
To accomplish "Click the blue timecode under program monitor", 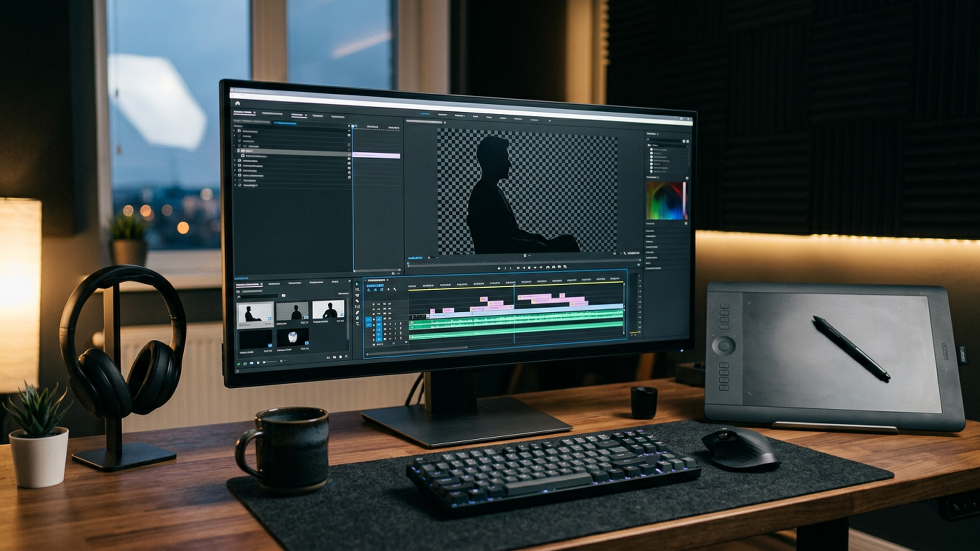I will pos(415,258).
